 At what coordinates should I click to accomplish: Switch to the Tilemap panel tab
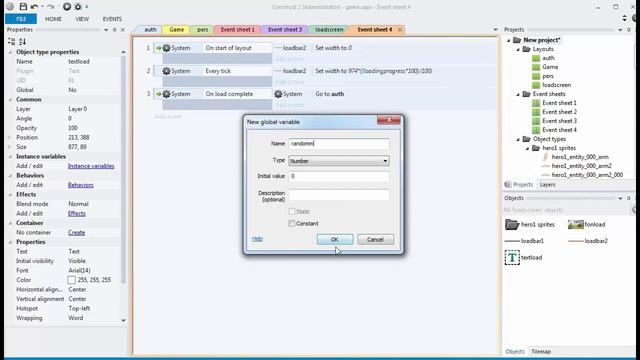coord(541,351)
